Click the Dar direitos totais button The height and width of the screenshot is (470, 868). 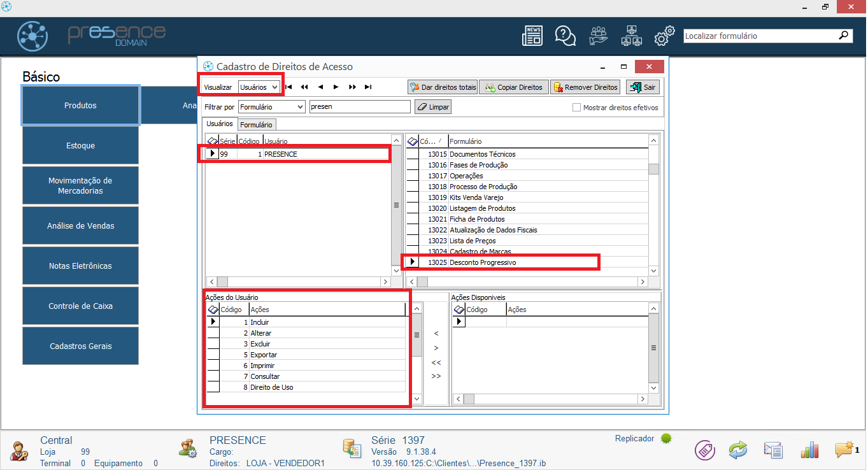click(x=443, y=87)
